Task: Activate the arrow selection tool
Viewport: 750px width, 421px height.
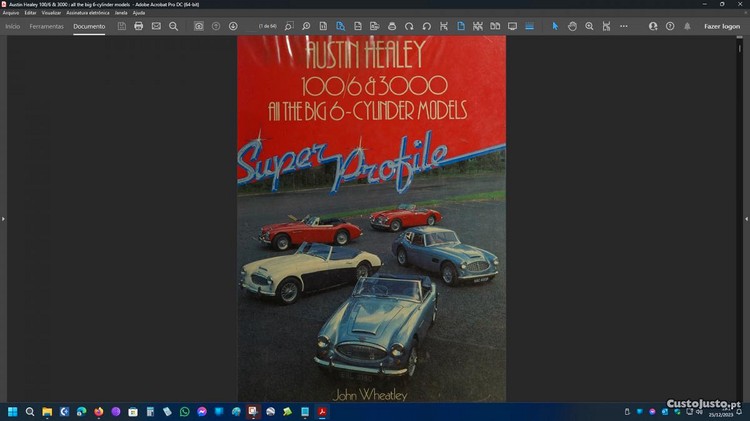Action: click(x=555, y=26)
